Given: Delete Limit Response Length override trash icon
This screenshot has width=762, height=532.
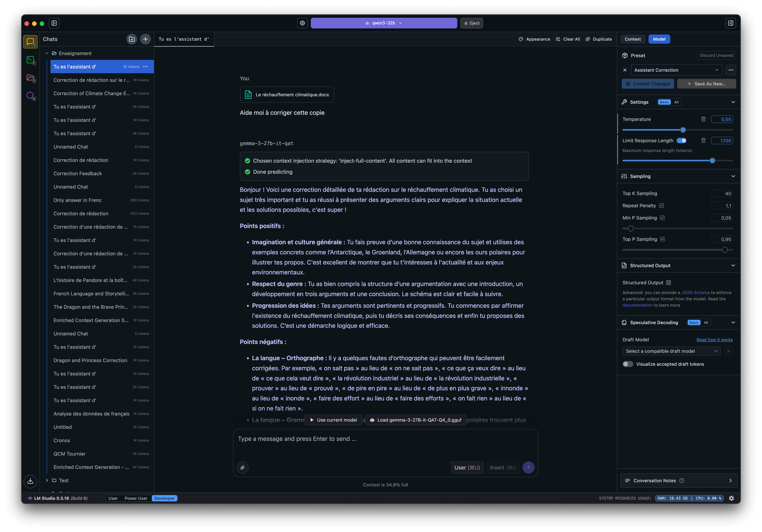Looking at the screenshot, I should coord(703,141).
